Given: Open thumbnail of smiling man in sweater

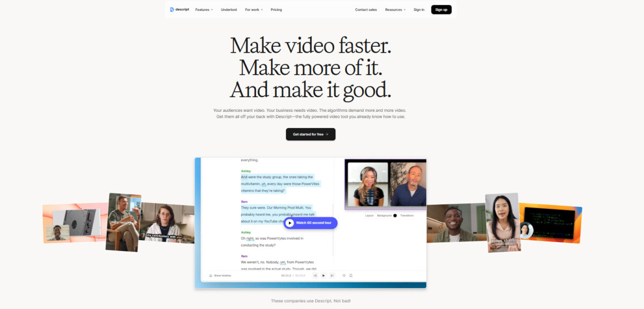Looking at the screenshot, I should tap(456, 223).
